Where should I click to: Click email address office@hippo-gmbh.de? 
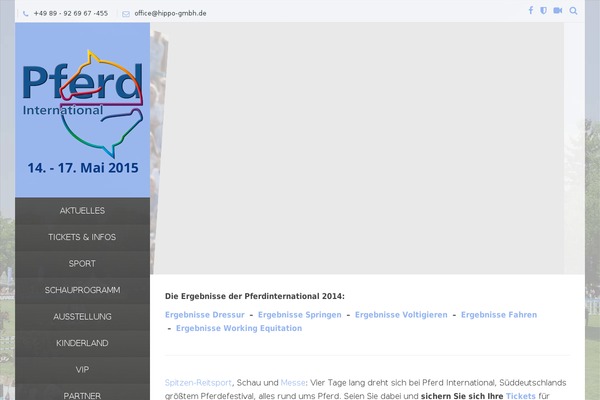coord(170,13)
